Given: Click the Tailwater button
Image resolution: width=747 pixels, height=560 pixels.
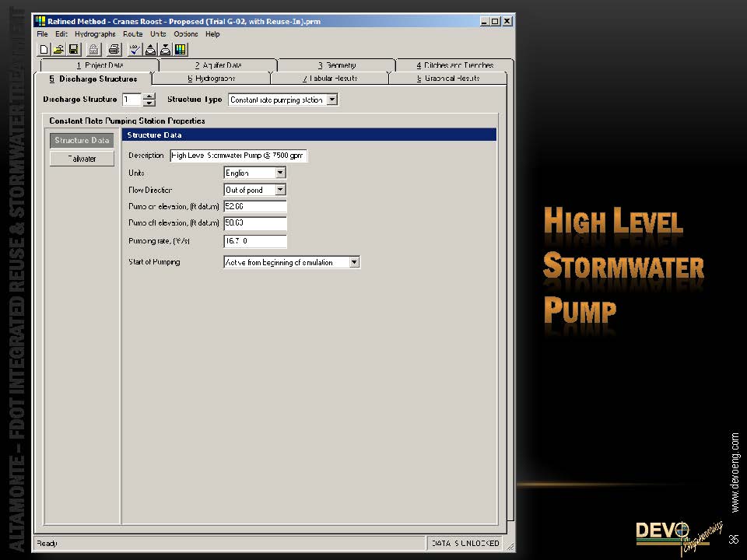Looking at the screenshot, I should point(82,158).
